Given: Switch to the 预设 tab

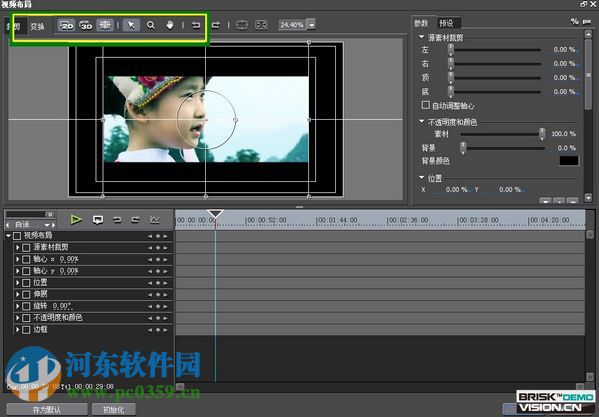Looking at the screenshot, I should click(447, 23).
